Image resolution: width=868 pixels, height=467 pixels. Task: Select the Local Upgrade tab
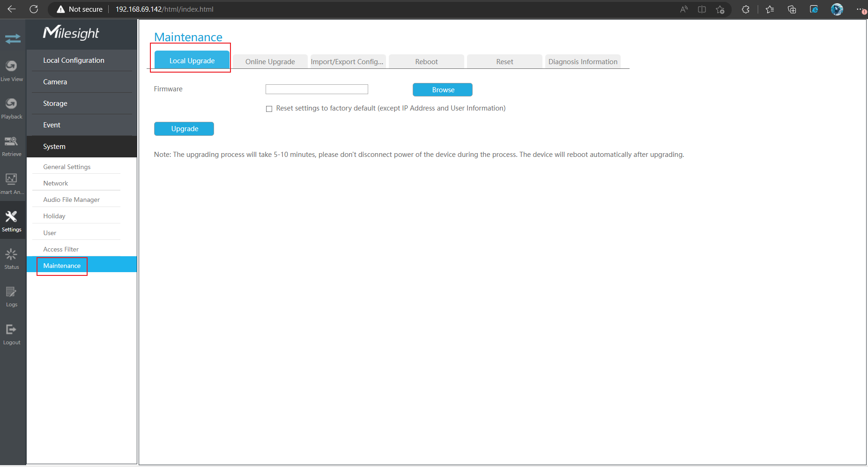coord(192,60)
